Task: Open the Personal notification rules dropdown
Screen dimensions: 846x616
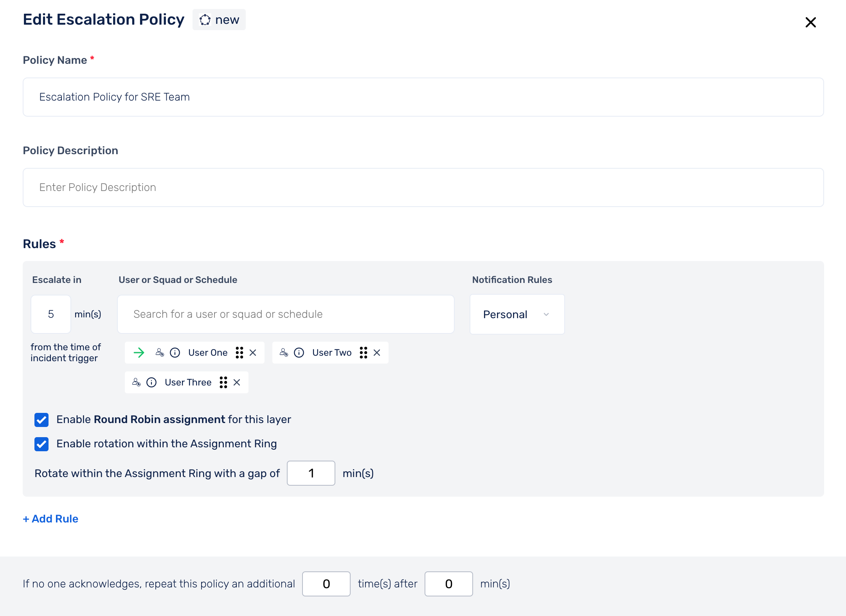Action: [517, 314]
